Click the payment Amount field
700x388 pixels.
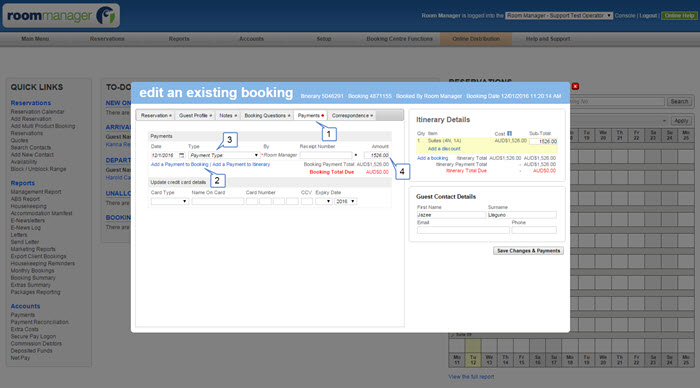click(x=377, y=155)
